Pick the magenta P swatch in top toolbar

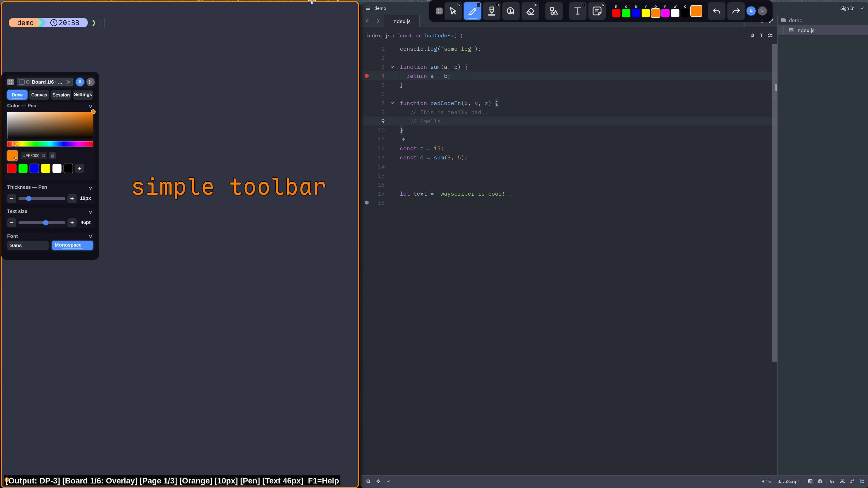coord(665,13)
